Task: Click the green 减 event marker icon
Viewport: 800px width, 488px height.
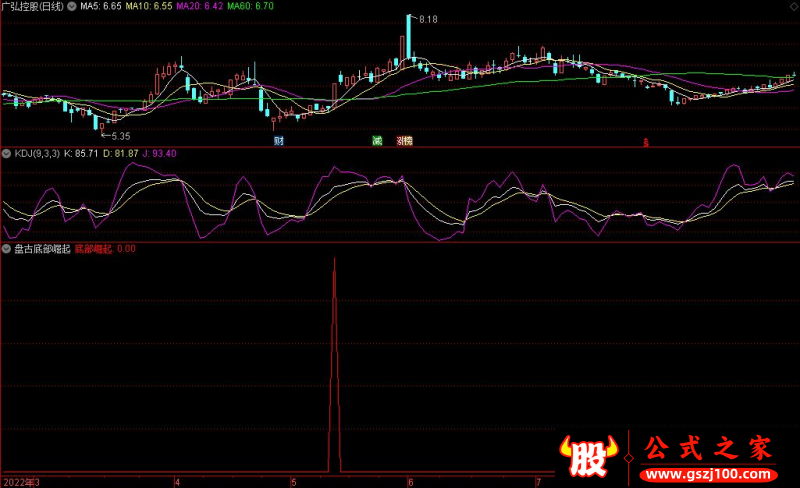Action: [377, 141]
